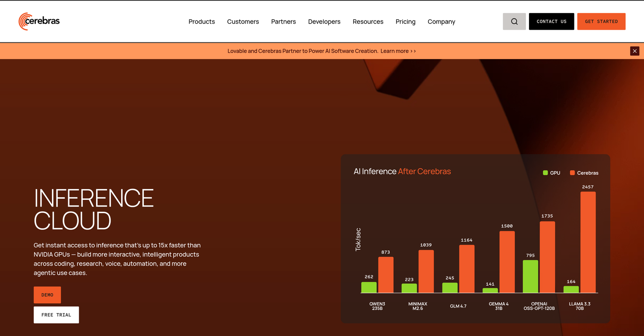644x336 pixels.
Task: Click the Cerebras bar labeled 1039
Action: [426, 271]
